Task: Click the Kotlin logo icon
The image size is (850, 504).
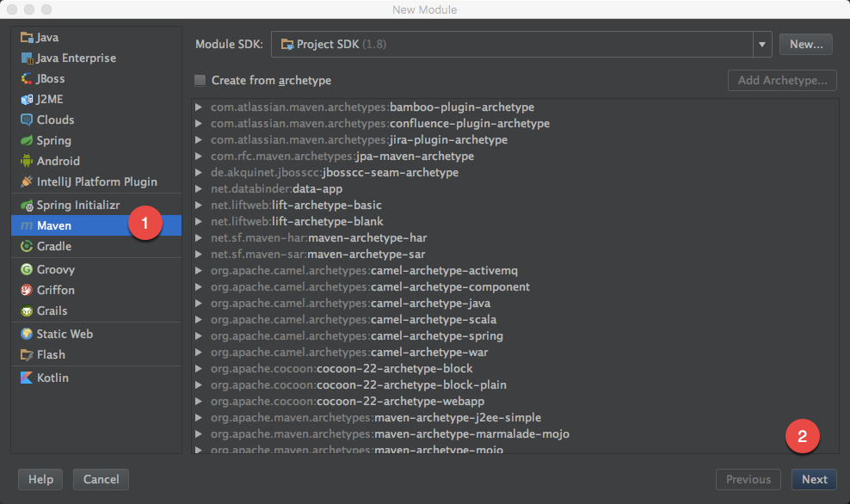Action: (27, 378)
